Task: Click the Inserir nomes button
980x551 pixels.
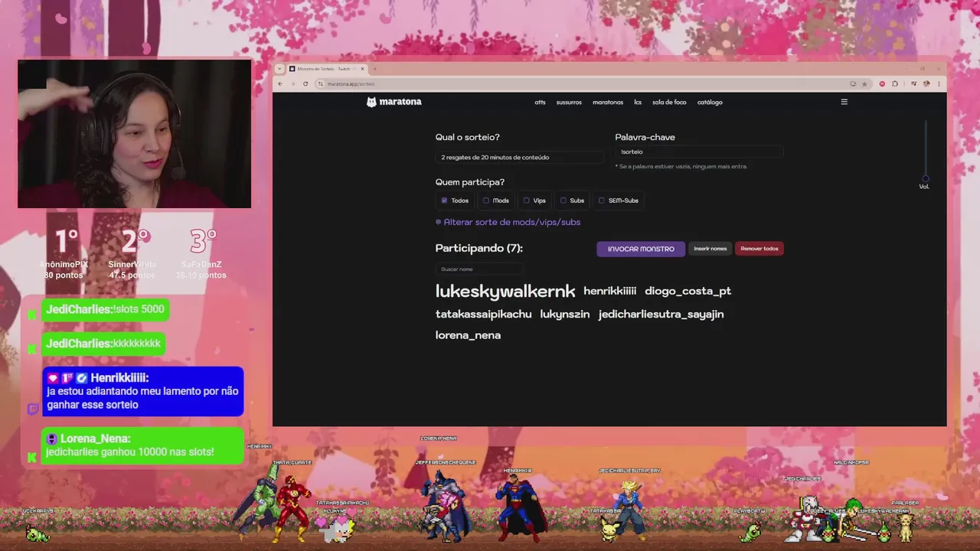Action: pyautogui.click(x=710, y=249)
